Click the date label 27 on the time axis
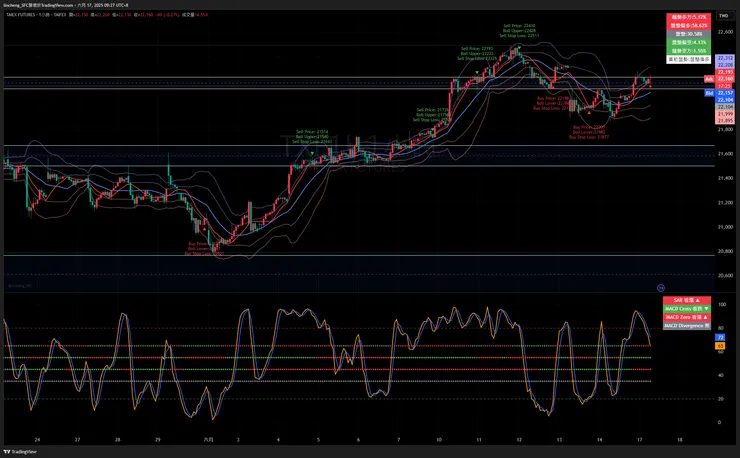The height and width of the screenshot is (458, 740). 77,440
